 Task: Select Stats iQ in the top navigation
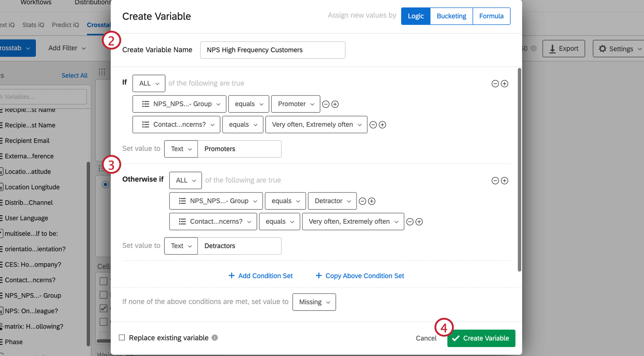33,25
